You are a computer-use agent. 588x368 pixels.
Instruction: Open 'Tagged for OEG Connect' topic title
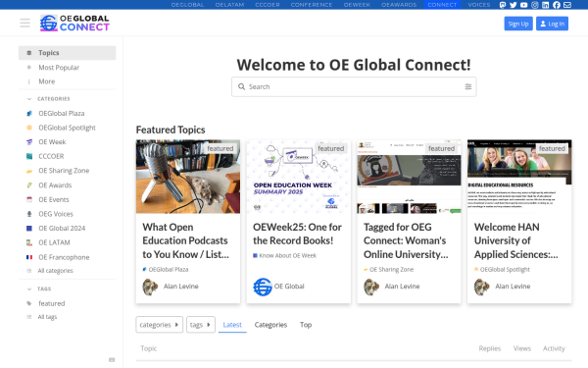[x=406, y=240]
